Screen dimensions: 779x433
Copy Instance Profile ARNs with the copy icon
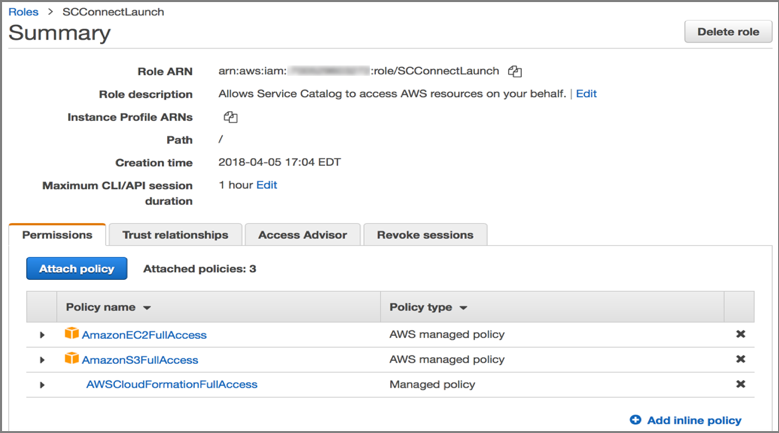(x=231, y=117)
